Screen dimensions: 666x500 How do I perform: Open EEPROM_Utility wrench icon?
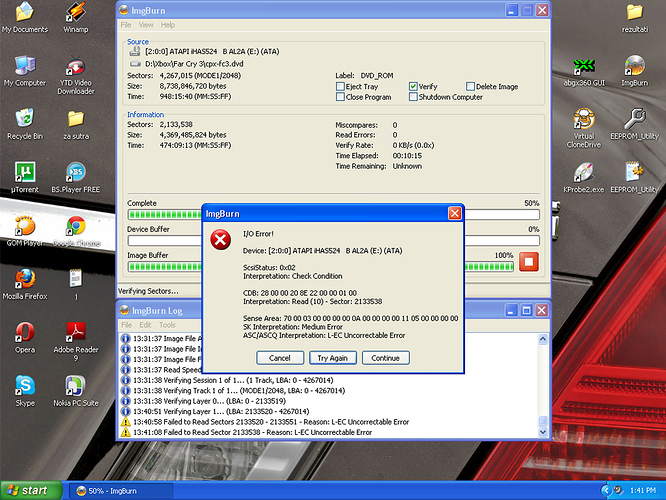coord(635,124)
